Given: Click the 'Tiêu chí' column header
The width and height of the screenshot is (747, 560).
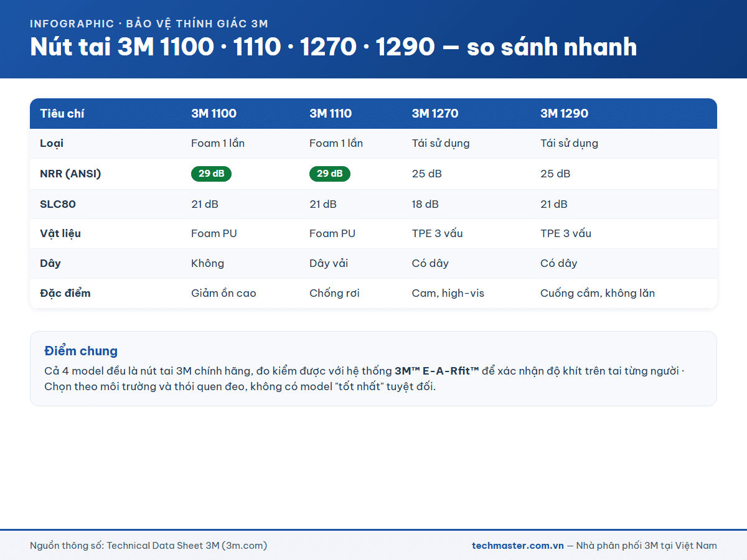Looking at the screenshot, I should [x=62, y=114].
